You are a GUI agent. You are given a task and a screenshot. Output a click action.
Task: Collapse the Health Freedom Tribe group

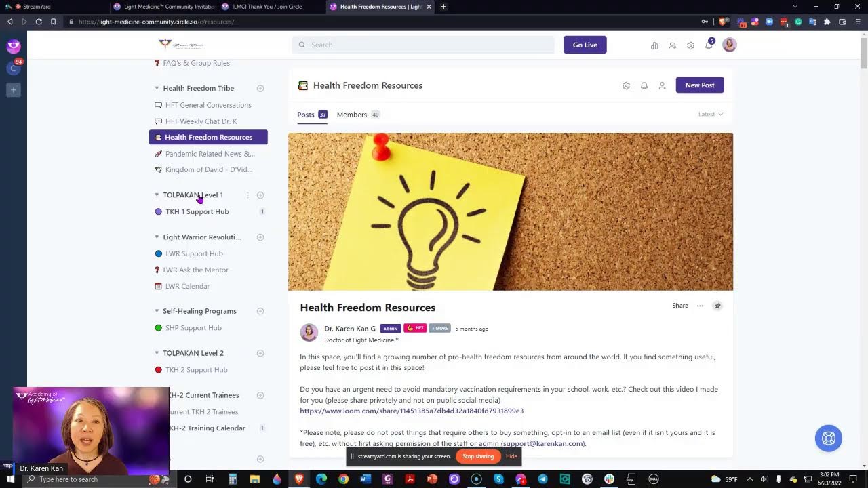coord(157,88)
